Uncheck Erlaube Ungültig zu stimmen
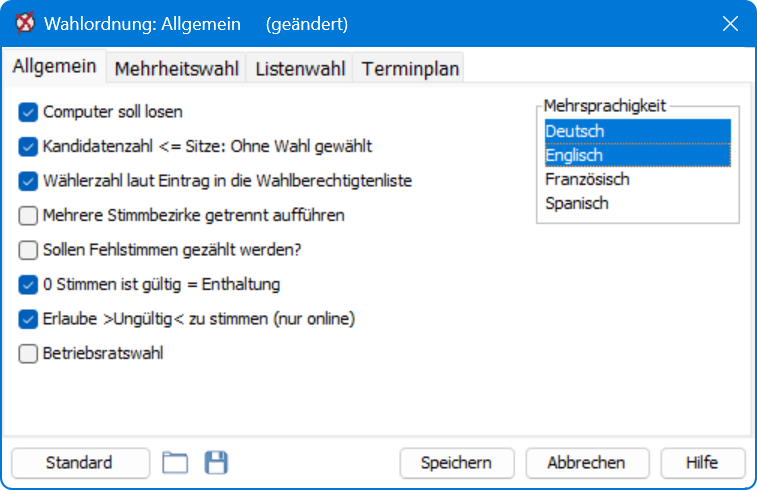 (28, 319)
